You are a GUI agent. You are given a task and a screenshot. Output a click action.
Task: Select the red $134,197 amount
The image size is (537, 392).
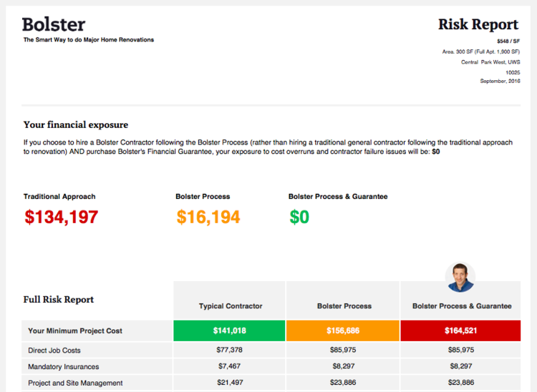tap(62, 217)
